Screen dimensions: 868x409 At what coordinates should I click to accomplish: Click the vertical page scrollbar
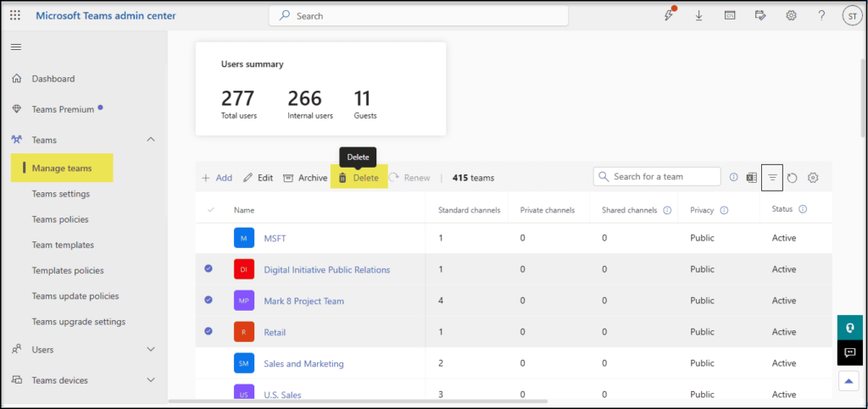pyautogui.click(x=863, y=97)
